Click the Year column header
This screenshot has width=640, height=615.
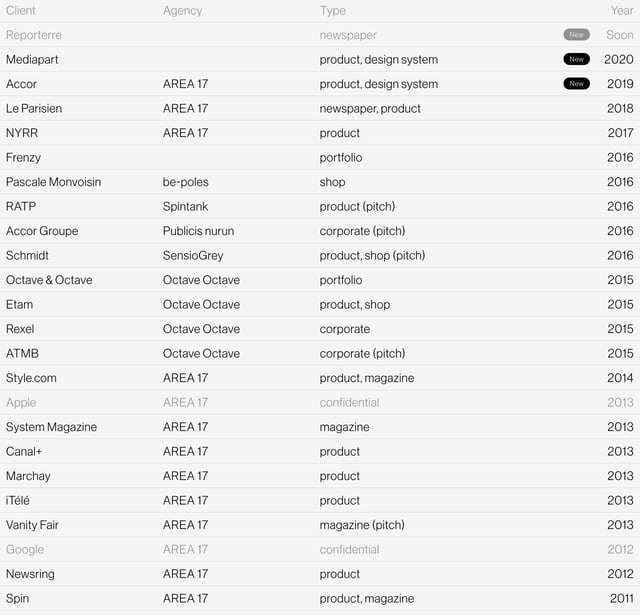(x=622, y=10)
